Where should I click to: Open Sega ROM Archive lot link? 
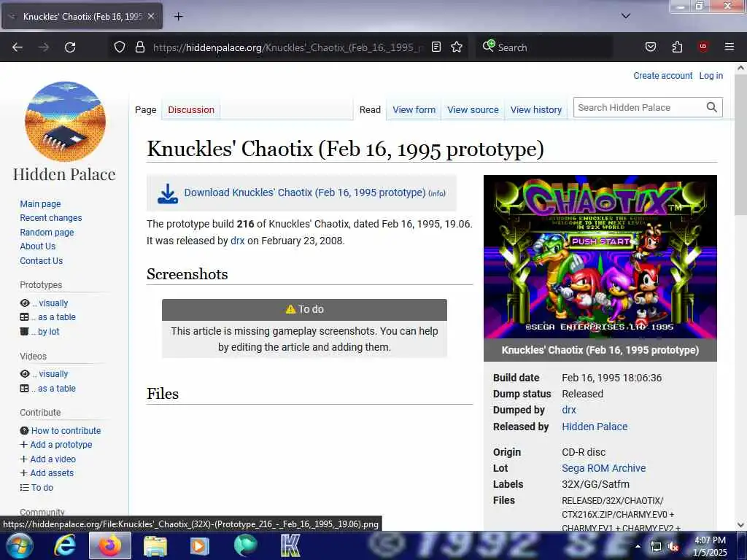pos(603,468)
